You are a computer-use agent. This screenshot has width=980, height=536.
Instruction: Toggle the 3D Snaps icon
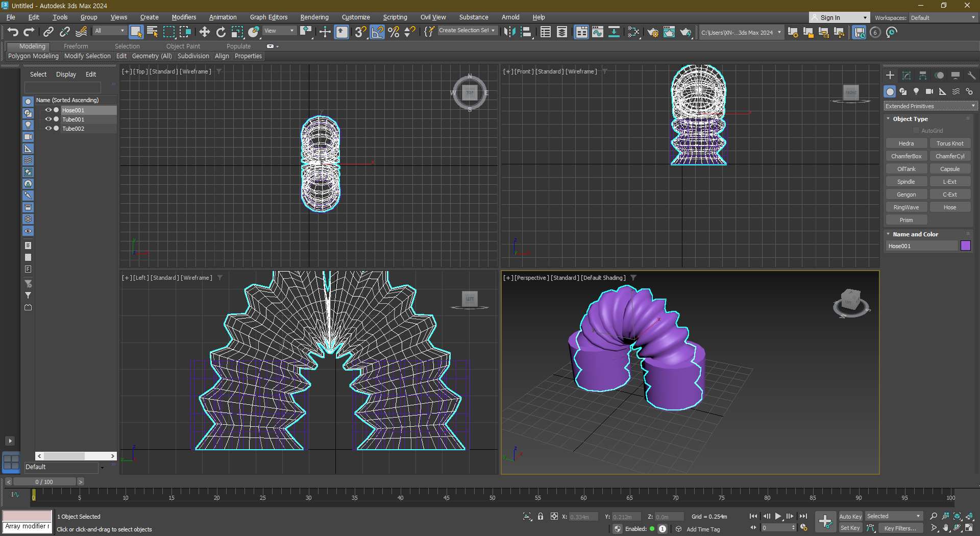[361, 32]
